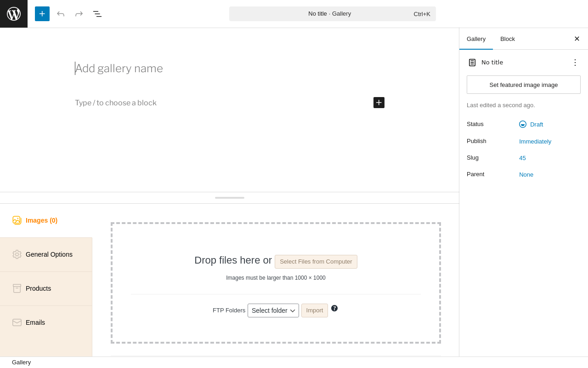The image size is (588, 368).
Task: Click the Add gallery name title field
Action: pos(230,69)
